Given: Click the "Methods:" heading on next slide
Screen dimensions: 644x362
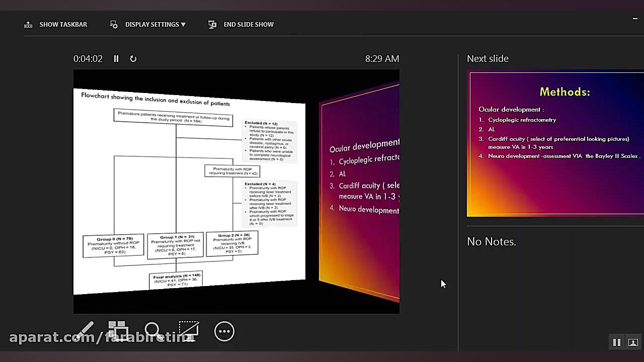Looking at the screenshot, I should pos(565,92).
